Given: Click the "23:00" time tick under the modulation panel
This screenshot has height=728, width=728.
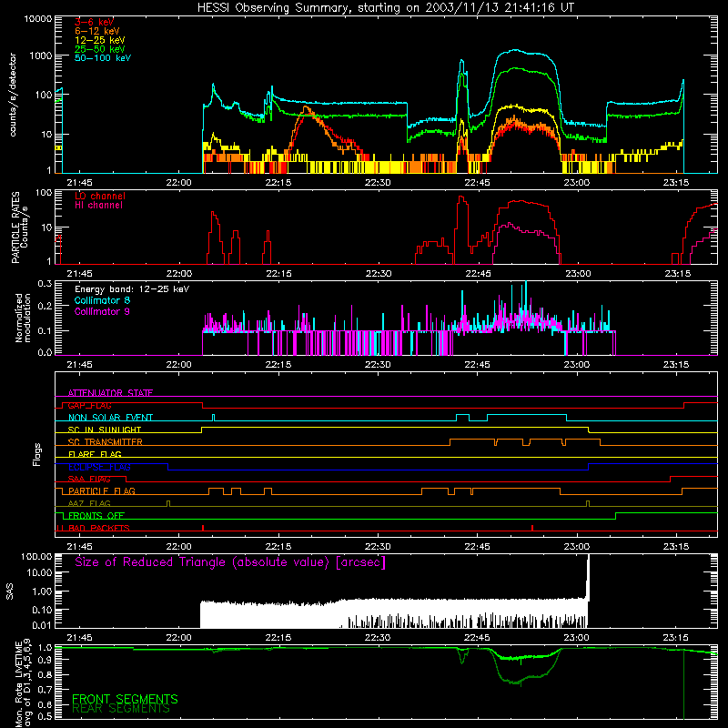Looking at the screenshot, I should coord(577,365).
